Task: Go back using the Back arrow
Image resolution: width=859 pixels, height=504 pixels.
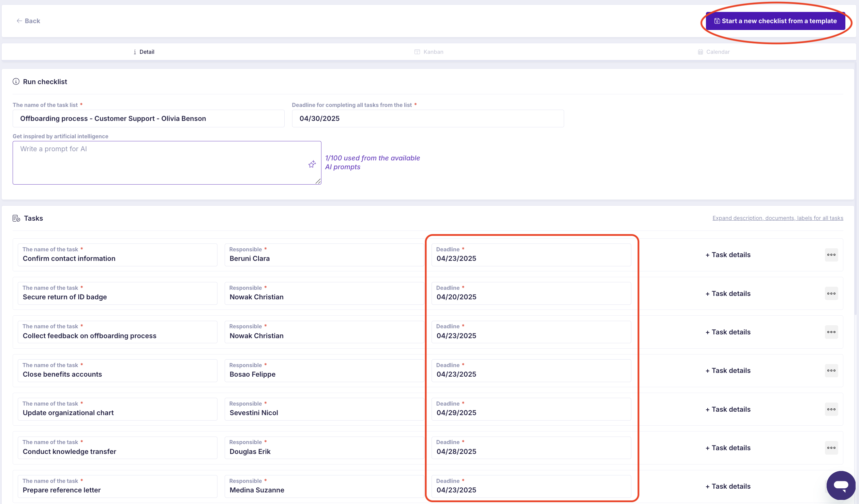Action: tap(28, 21)
